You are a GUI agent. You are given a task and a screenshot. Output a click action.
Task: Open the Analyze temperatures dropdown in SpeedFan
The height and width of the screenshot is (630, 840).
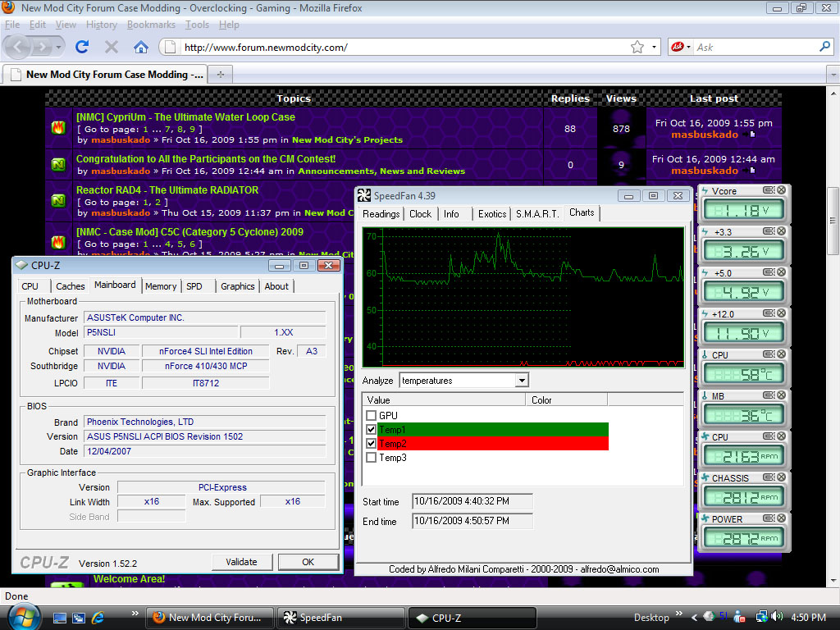pos(521,381)
